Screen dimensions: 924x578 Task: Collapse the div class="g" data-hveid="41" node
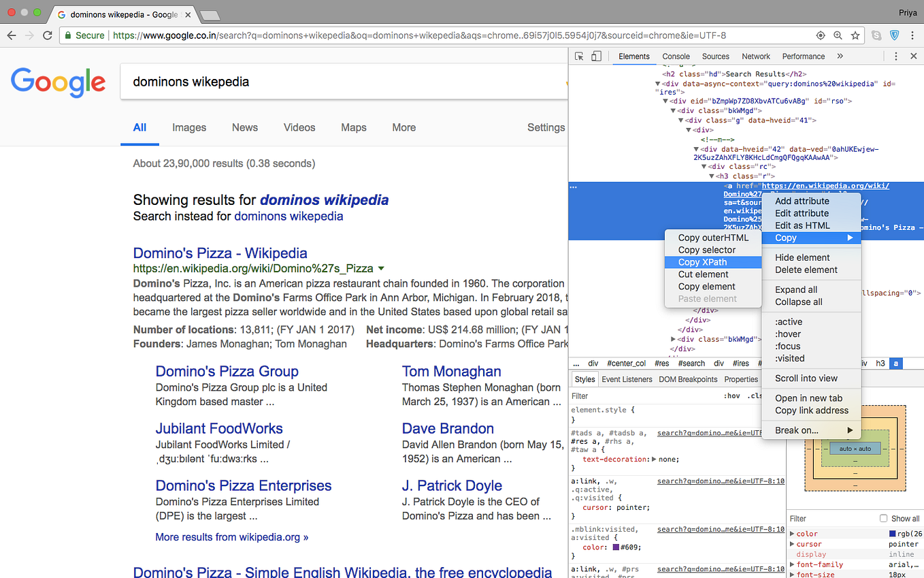point(680,120)
